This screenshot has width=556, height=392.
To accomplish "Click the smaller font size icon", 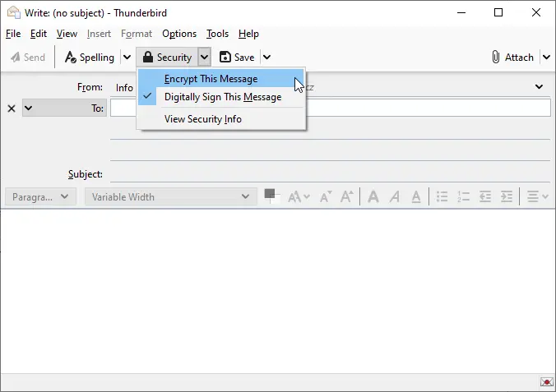I will pos(326,196).
